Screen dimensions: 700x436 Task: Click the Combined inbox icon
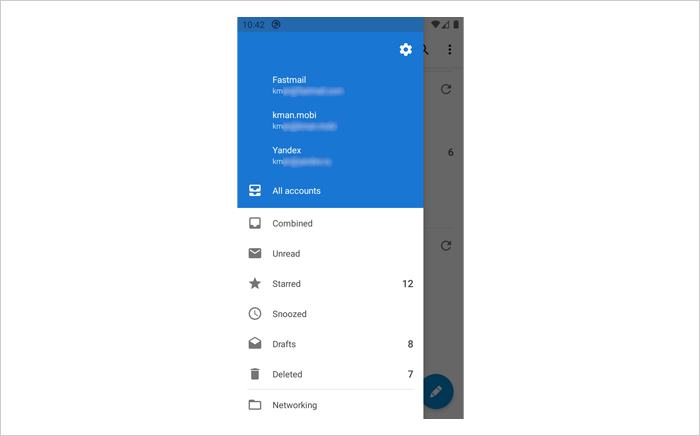pos(255,223)
